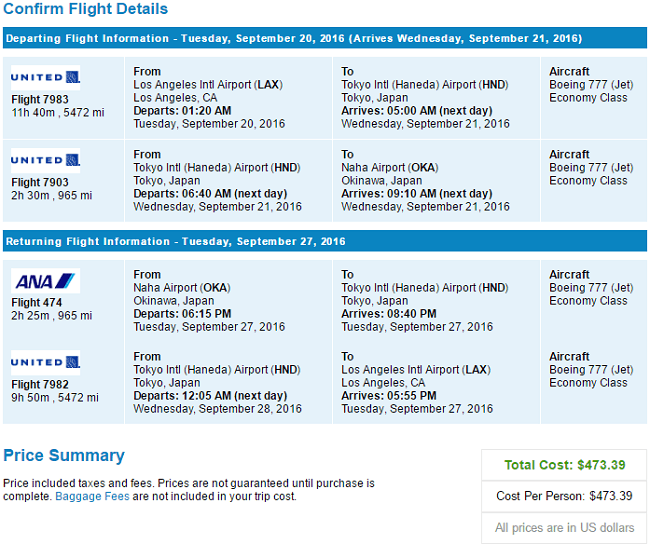Screen dimensions: 650x544
Task: Select the Returning Flight Information header bar
Action: (325, 241)
